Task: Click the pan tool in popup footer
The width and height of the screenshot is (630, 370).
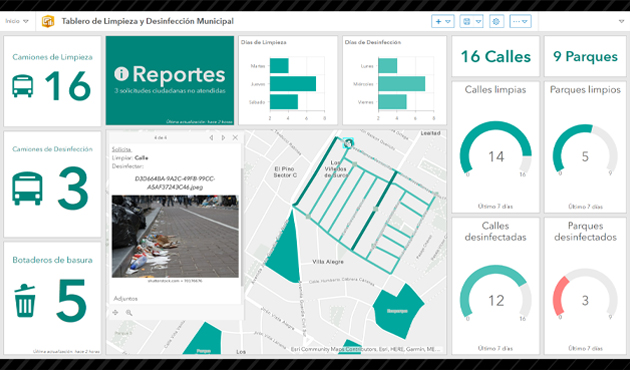Action: point(115,313)
